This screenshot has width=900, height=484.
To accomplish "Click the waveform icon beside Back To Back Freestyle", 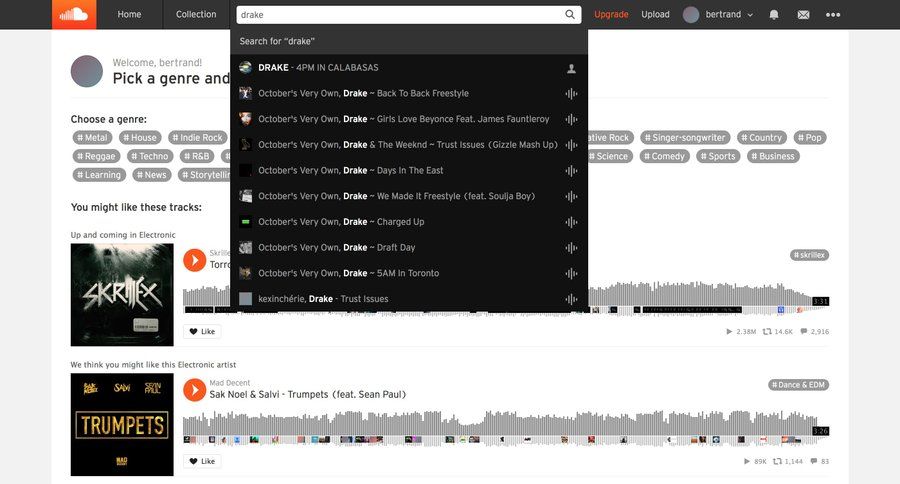I will pyautogui.click(x=571, y=94).
